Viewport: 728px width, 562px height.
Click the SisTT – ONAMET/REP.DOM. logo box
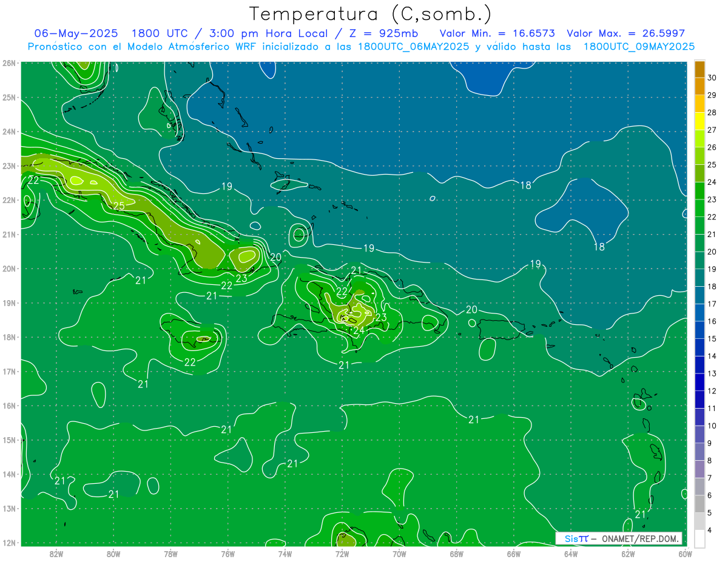pos(619,538)
